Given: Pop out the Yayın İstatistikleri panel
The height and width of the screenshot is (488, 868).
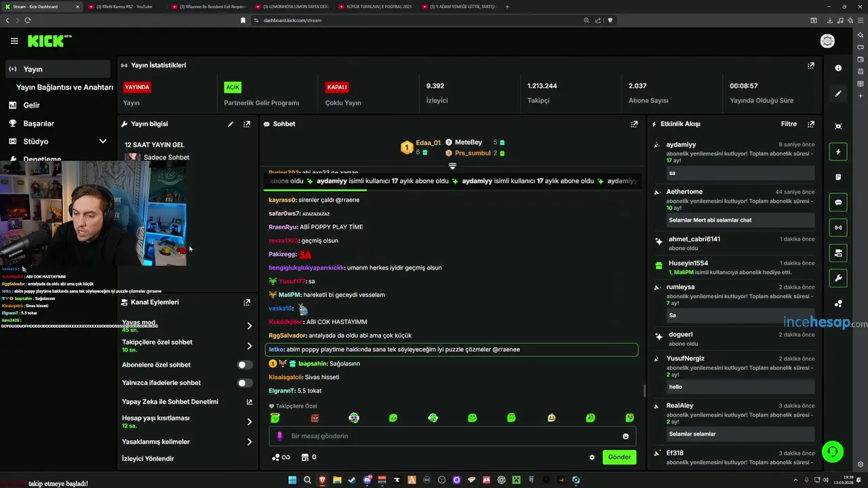Looking at the screenshot, I should (x=810, y=66).
